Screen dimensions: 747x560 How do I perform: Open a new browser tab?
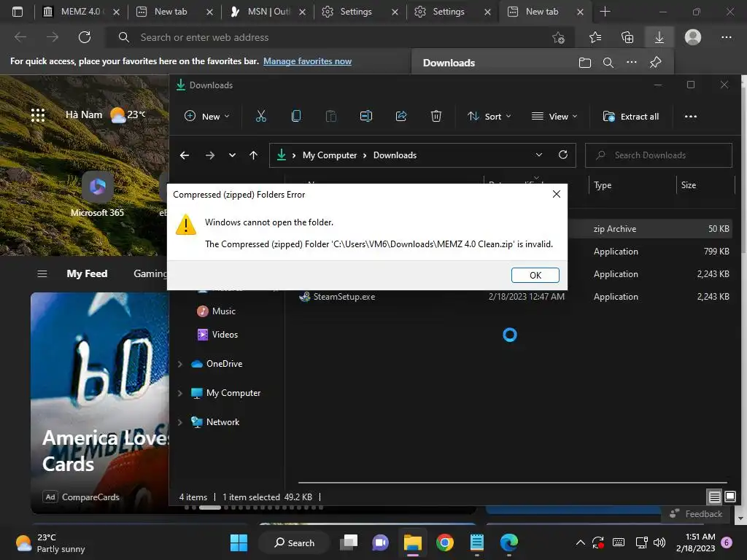pos(605,12)
